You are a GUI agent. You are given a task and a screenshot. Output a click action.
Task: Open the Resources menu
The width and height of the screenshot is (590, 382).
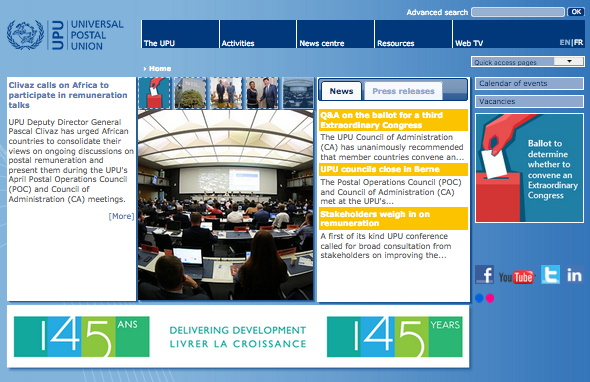tap(413, 34)
